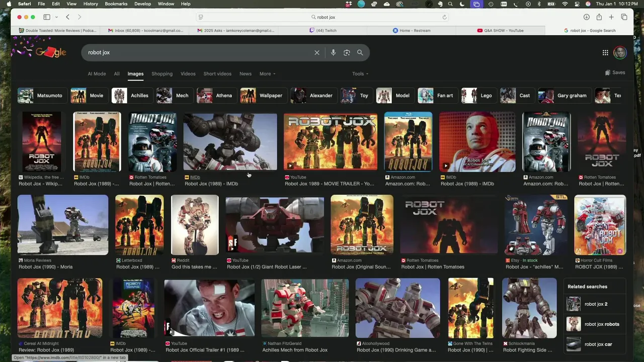Open the Apple menu
644x362 pixels.
pyautogui.click(x=8, y=4)
